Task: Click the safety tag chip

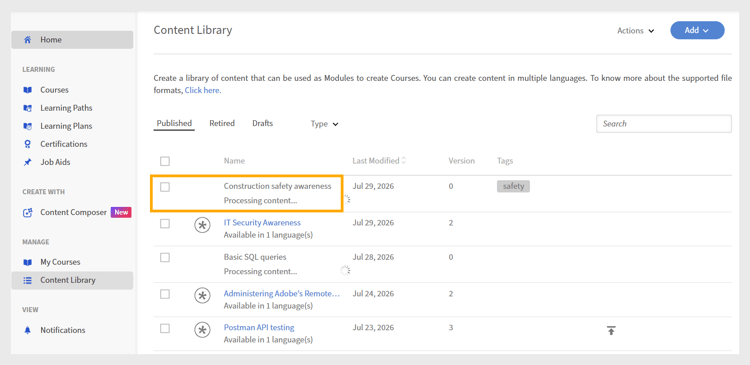Action: point(513,187)
